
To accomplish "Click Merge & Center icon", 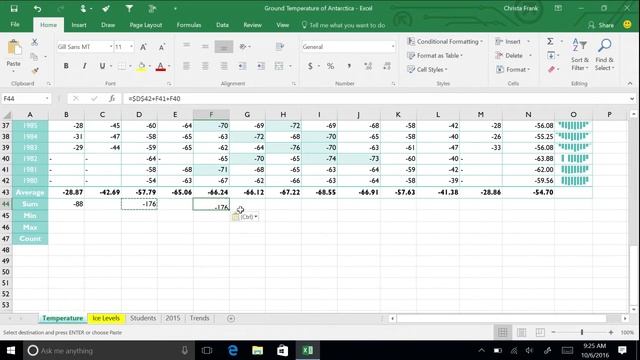I will [279, 66].
